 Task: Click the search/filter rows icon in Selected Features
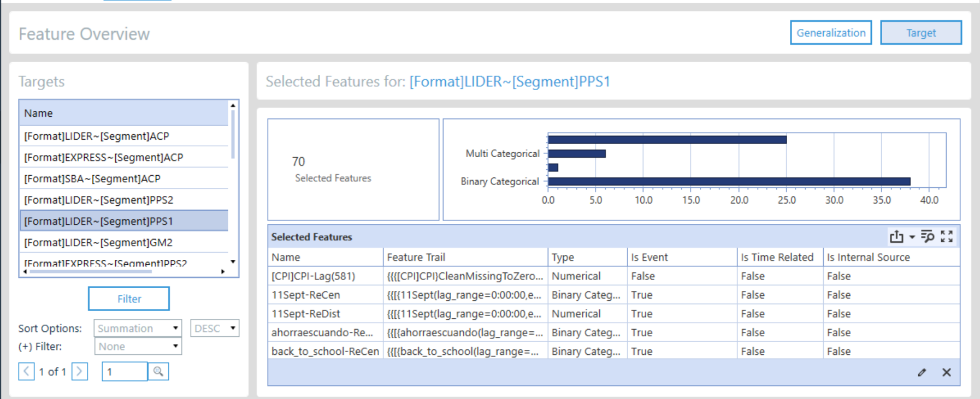[928, 236]
